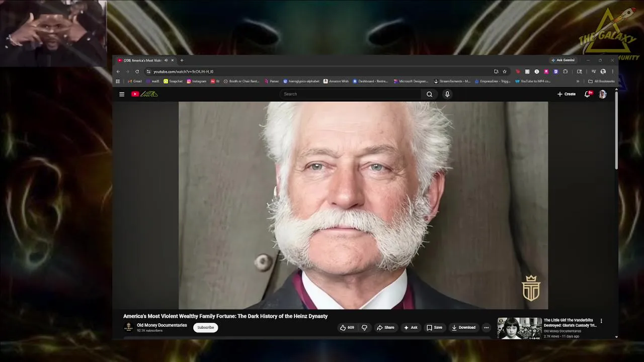Bookmark this page with star icon
Image resolution: width=644 pixels, height=362 pixels.
click(x=505, y=71)
